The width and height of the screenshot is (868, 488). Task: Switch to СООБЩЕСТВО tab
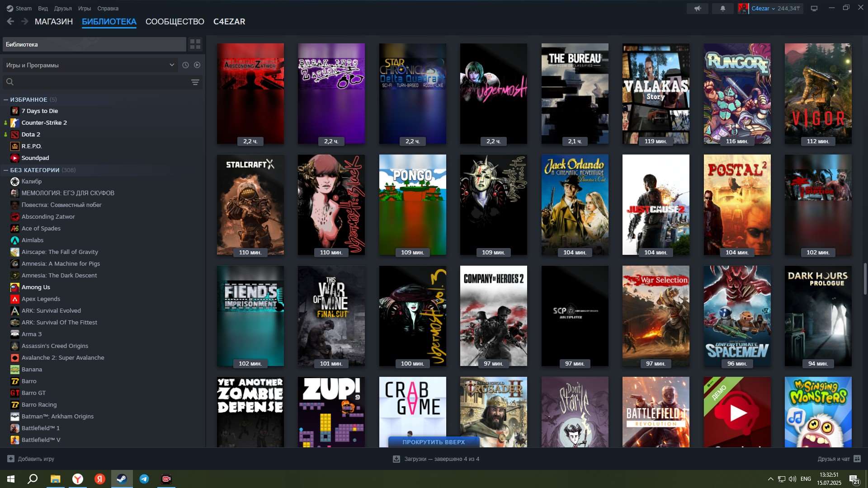(175, 22)
